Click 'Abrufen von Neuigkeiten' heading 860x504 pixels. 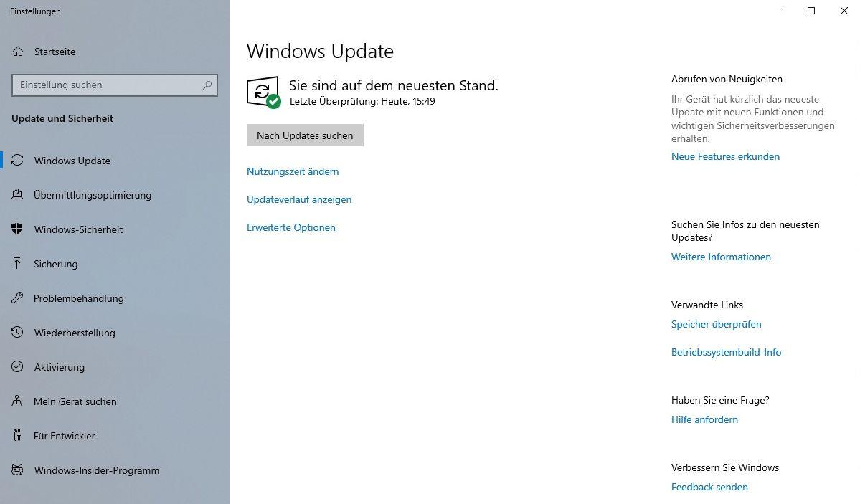point(727,79)
